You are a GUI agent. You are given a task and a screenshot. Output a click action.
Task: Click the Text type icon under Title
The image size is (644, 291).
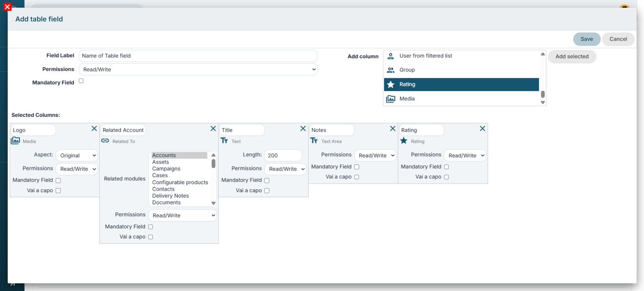tap(224, 141)
